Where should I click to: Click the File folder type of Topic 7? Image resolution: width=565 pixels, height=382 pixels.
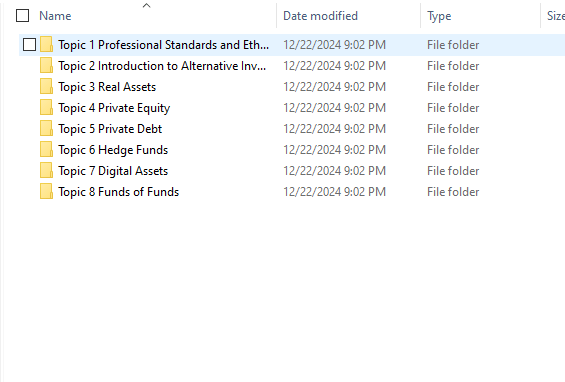tap(453, 170)
